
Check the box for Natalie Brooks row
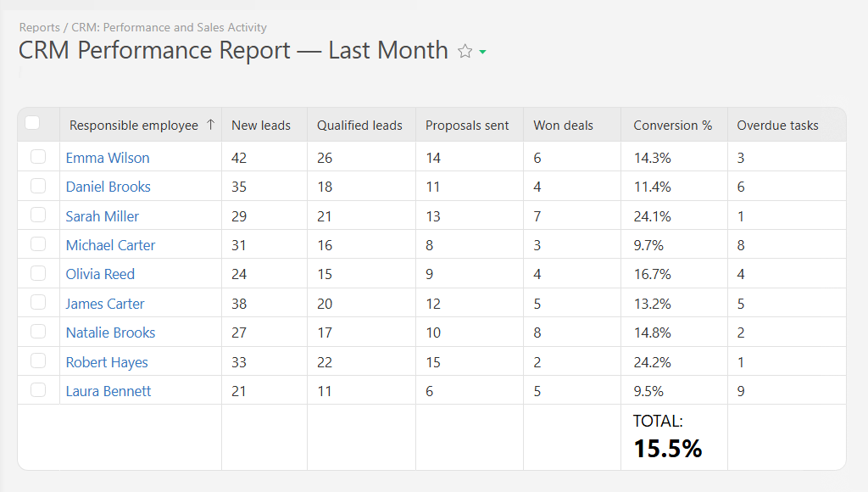[x=38, y=332]
